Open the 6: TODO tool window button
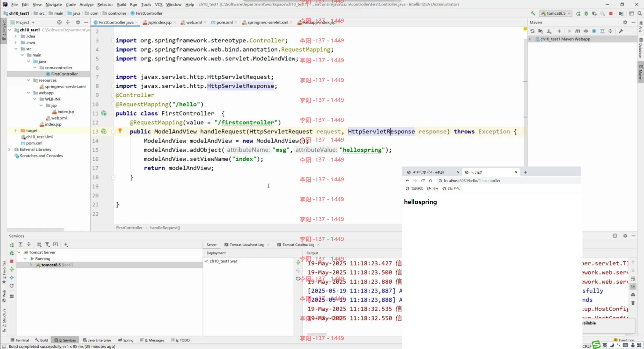The height and width of the screenshot is (349, 644). [x=181, y=340]
